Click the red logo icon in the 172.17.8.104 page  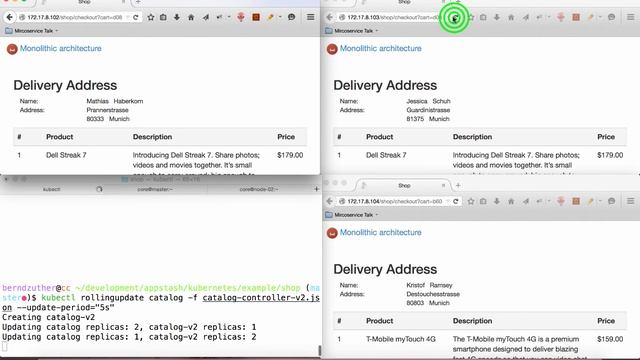[332, 233]
